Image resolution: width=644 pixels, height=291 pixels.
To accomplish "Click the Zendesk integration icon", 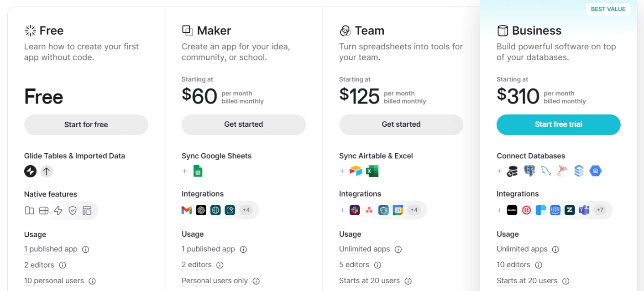I will coord(570,210).
